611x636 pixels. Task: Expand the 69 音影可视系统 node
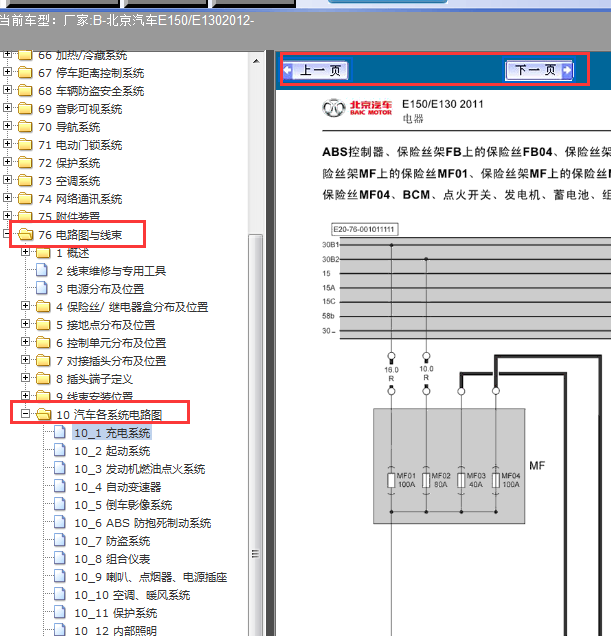click(x=7, y=107)
